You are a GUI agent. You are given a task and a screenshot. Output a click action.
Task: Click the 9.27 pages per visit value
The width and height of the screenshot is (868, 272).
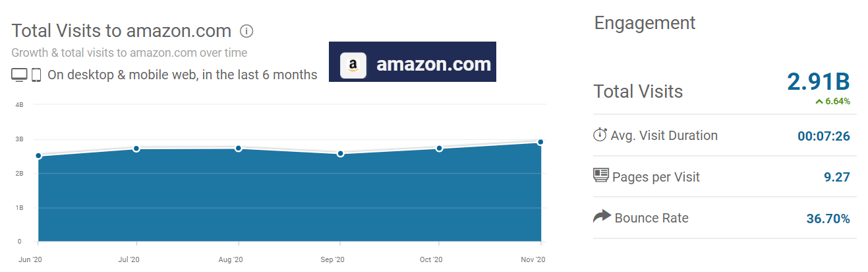[836, 177]
